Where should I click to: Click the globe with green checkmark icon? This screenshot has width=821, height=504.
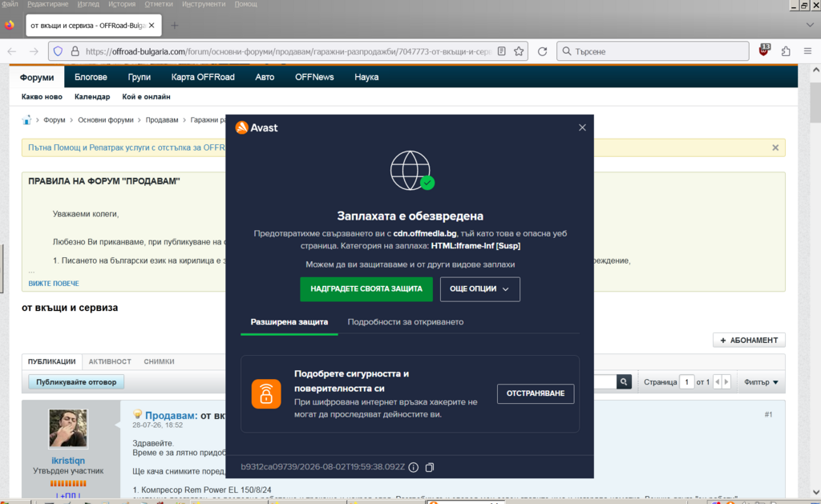pyautogui.click(x=412, y=171)
